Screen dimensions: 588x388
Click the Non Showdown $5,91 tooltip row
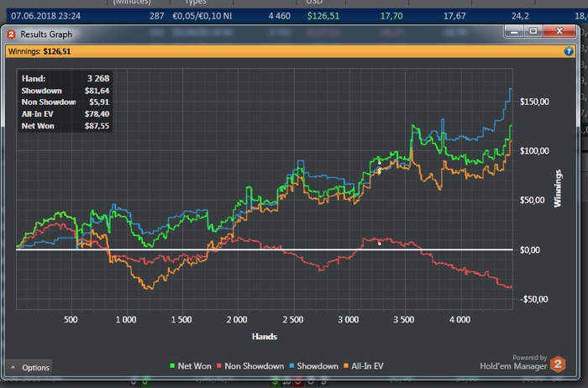click(x=66, y=102)
